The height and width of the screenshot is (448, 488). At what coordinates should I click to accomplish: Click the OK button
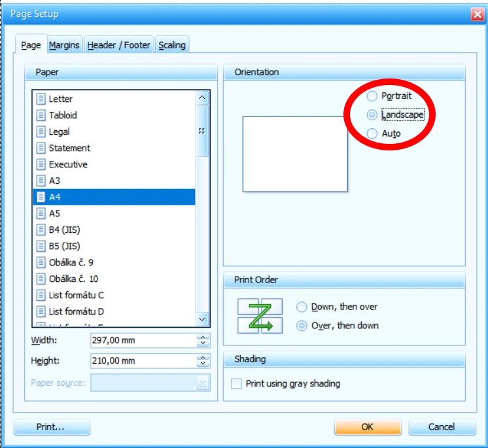(x=368, y=427)
